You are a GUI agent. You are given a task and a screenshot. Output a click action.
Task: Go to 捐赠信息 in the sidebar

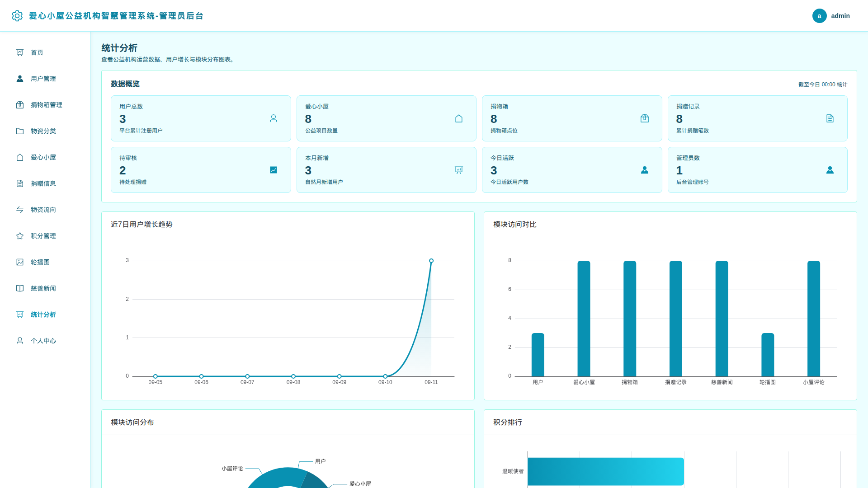pos(45,183)
